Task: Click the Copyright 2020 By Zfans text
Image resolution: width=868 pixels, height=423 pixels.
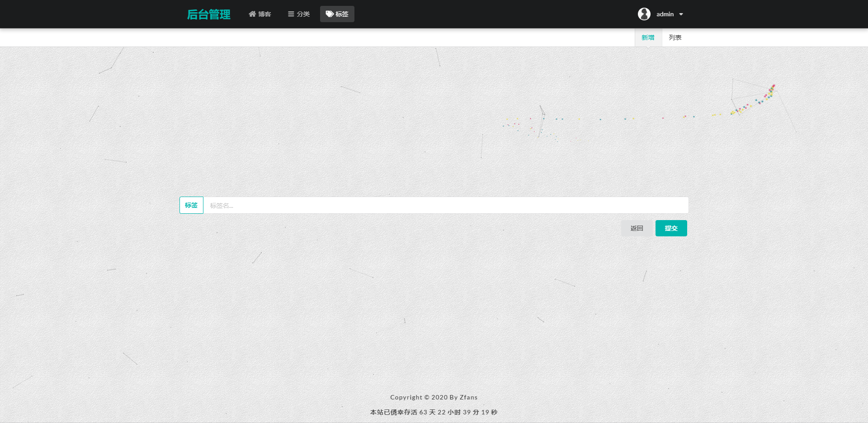Action: [434, 397]
